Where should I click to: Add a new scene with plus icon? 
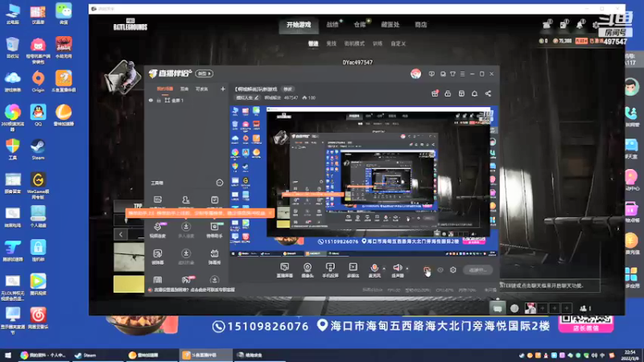tap(223, 88)
